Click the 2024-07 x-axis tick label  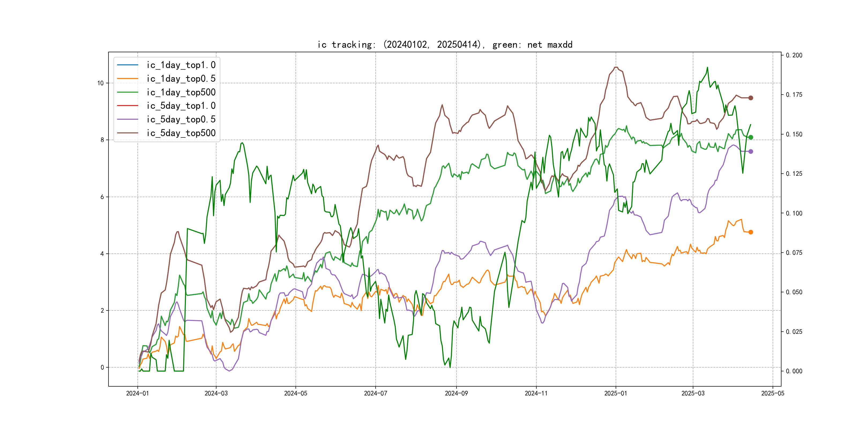375,393
